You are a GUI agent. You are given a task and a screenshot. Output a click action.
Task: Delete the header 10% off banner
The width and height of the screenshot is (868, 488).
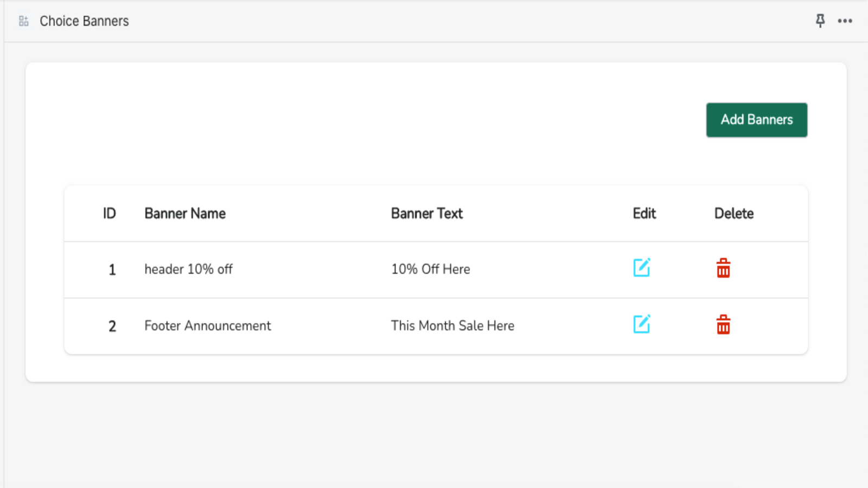(723, 268)
